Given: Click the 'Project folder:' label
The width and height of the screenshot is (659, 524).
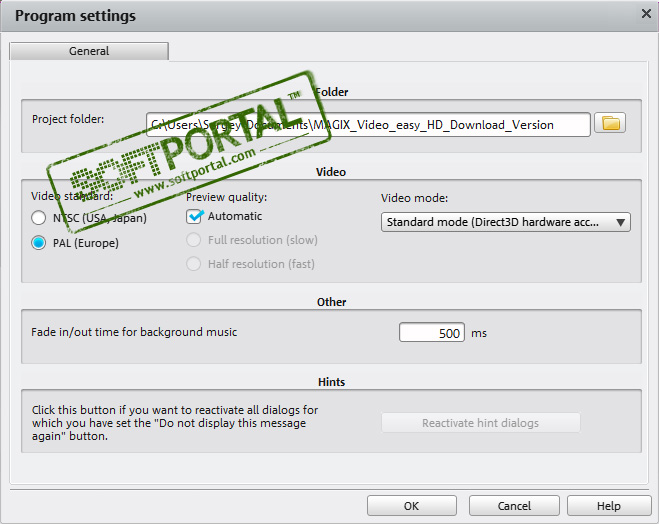Looking at the screenshot, I should pos(68,119).
